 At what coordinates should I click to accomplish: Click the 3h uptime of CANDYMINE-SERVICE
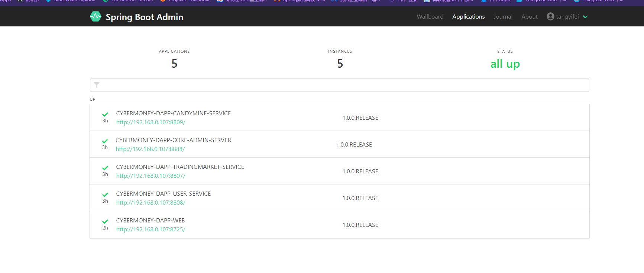[x=105, y=121]
